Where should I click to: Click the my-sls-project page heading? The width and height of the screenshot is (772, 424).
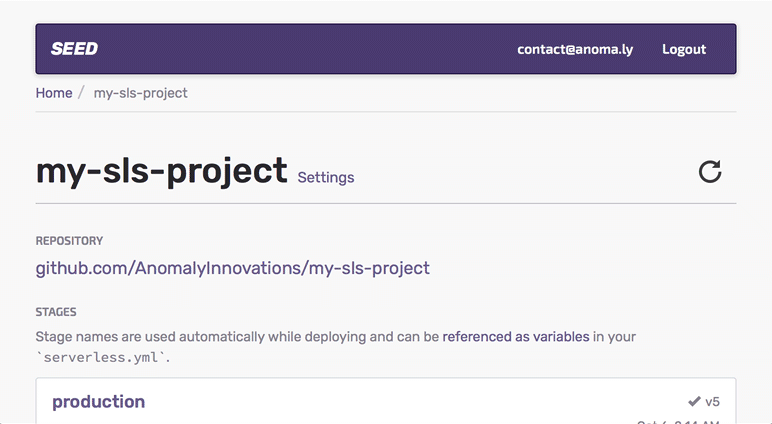click(161, 171)
